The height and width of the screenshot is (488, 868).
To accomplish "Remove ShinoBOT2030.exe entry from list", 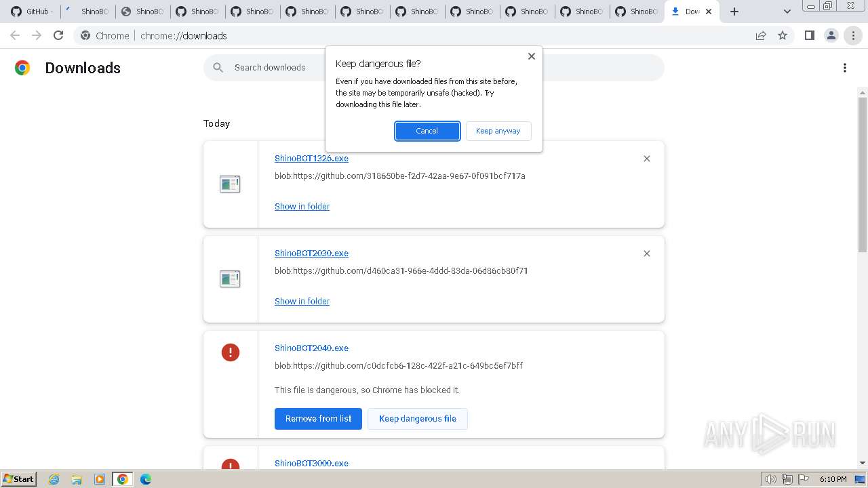I will 646,253.
